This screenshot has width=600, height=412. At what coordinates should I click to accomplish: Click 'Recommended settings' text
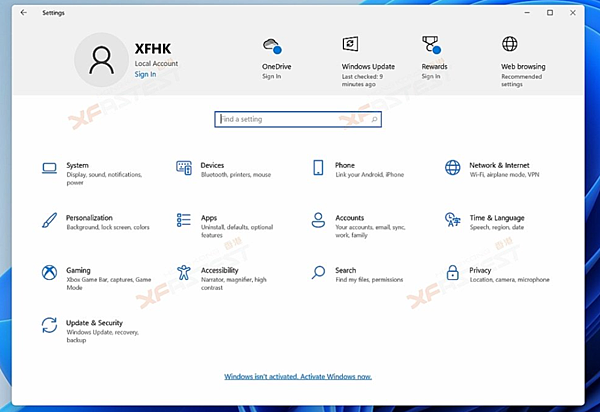[x=522, y=80]
